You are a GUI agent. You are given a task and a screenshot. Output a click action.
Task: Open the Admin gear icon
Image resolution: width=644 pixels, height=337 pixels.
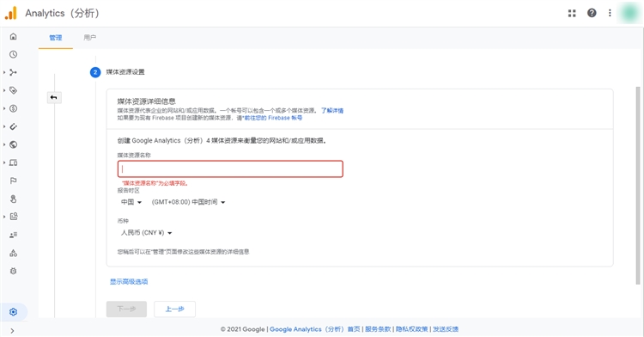[13, 312]
